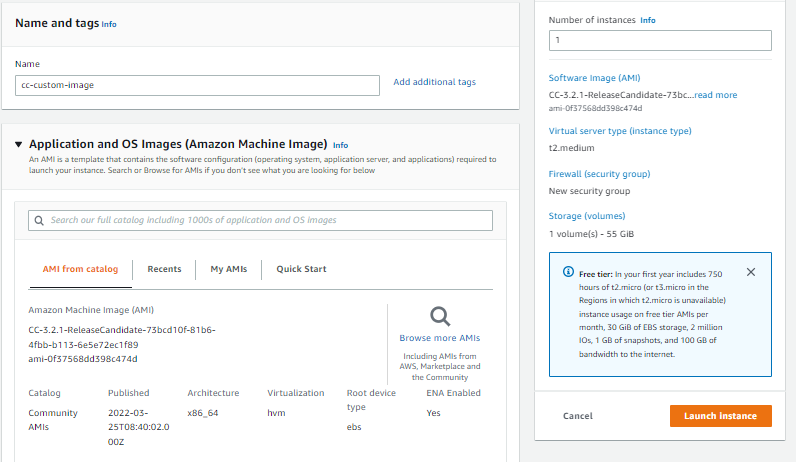Select the My AMIs tab
Viewport: 796px width, 462px height.
pyautogui.click(x=228, y=269)
